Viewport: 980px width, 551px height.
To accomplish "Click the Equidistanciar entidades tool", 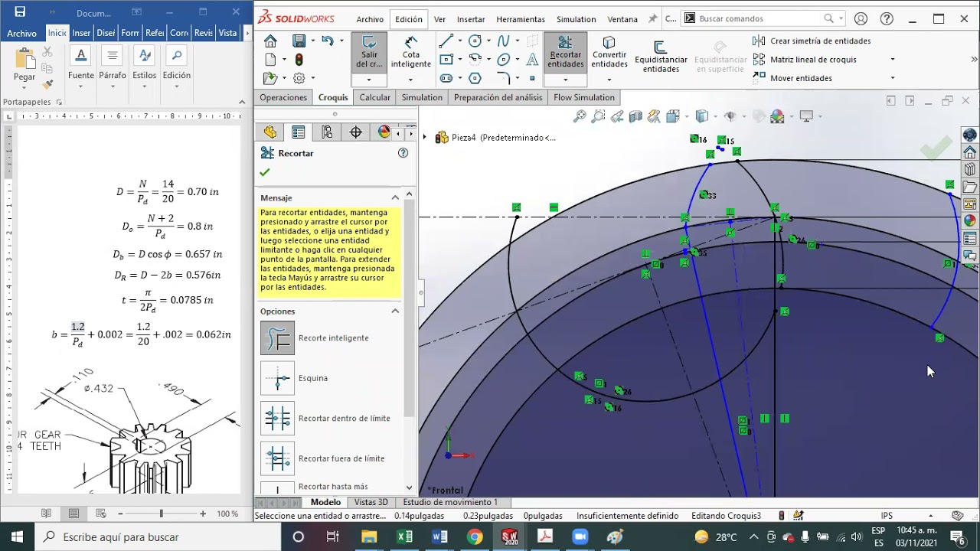I will (x=661, y=57).
